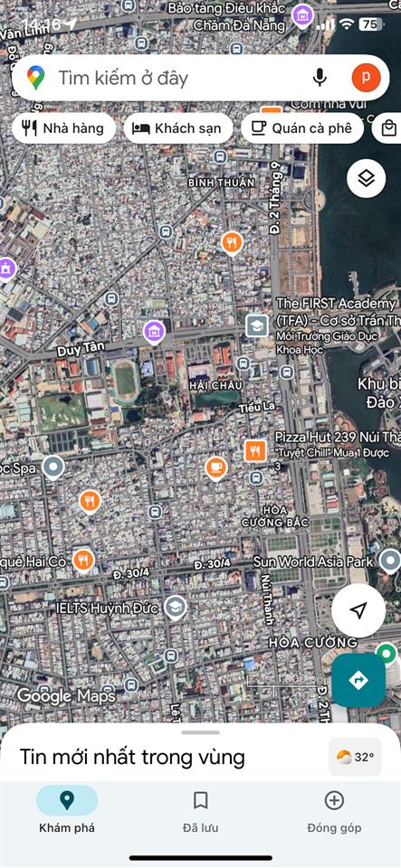Open the map layers button
The image size is (401, 868).
(x=366, y=178)
